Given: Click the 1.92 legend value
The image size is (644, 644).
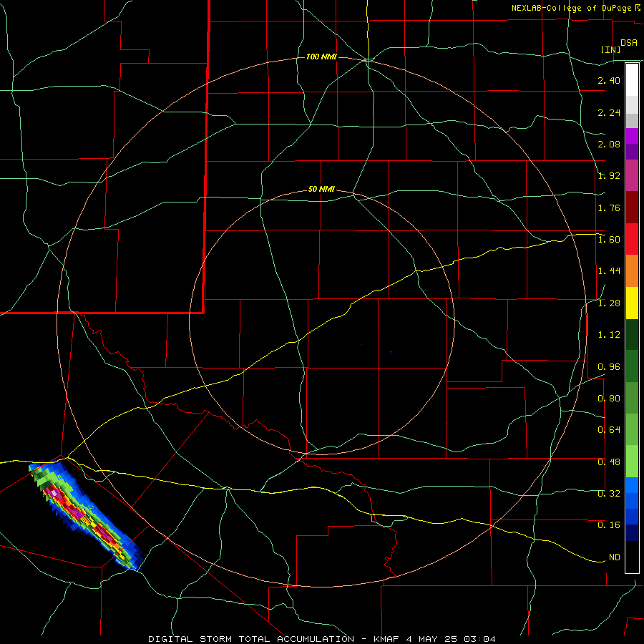Looking at the screenshot, I should [609, 176].
